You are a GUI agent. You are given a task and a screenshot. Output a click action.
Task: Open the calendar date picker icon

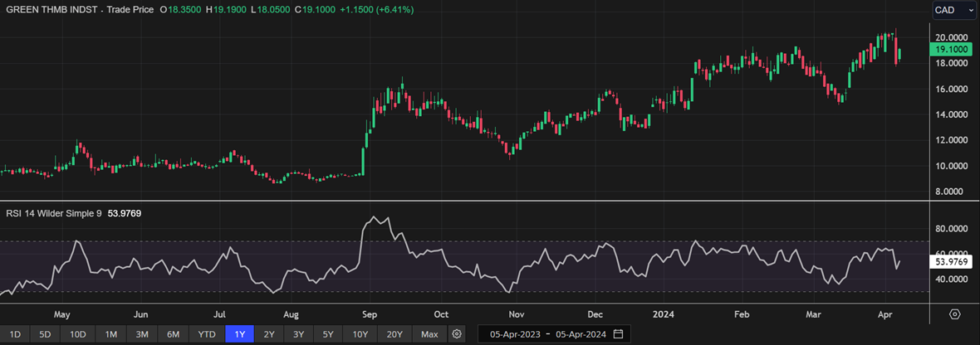[618, 333]
